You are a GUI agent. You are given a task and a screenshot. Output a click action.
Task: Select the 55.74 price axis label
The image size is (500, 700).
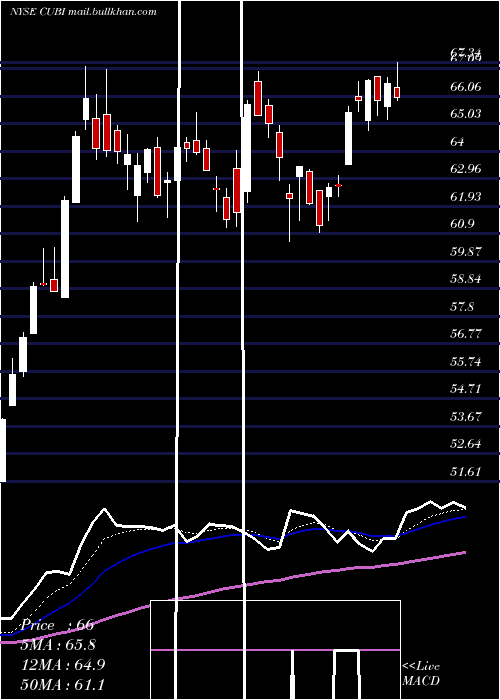[466, 362]
